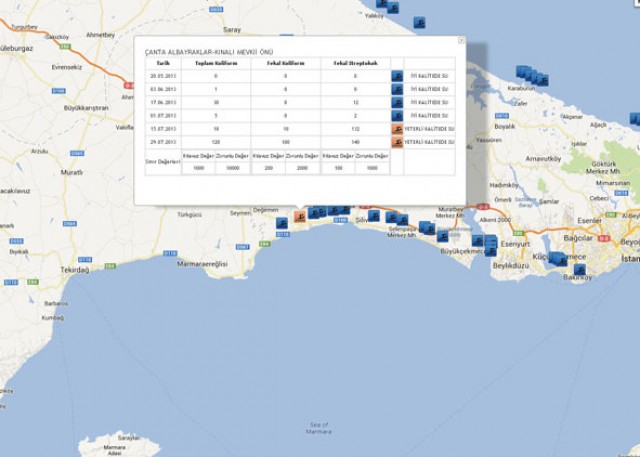Click the Marmaraereğlisi label on the map
Viewport: 640px width, 457px height.
pos(203,262)
